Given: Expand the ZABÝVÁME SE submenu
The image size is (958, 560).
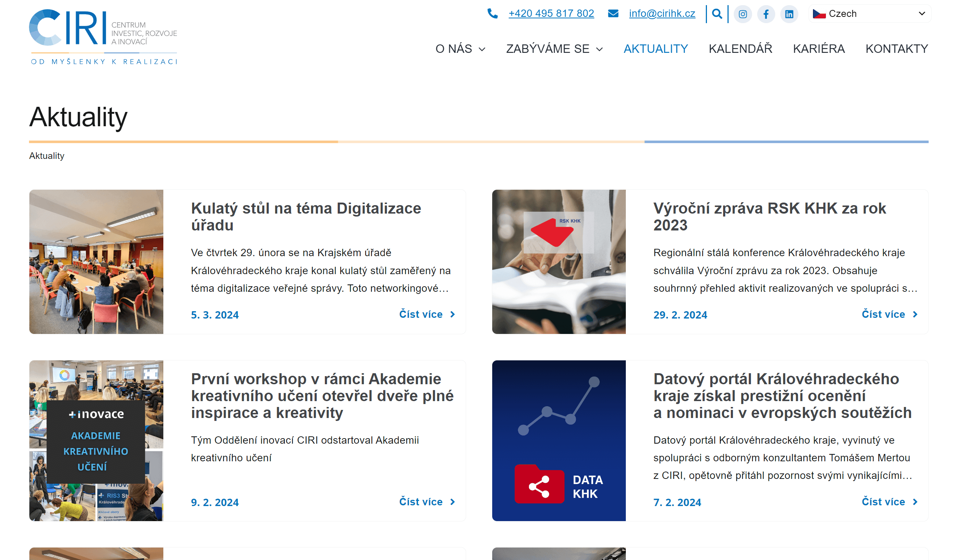Looking at the screenshot, I should [x=554, y=49].
